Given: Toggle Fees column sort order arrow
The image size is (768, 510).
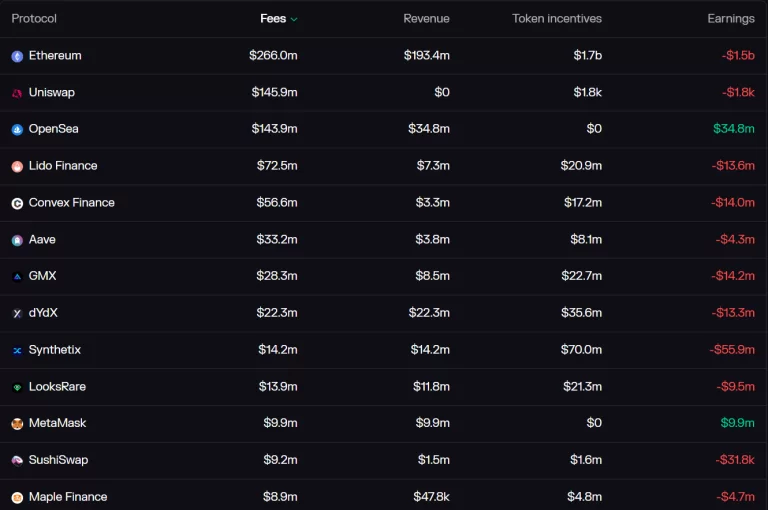Looking at the screenshot, I should click(x=294, y=19).
